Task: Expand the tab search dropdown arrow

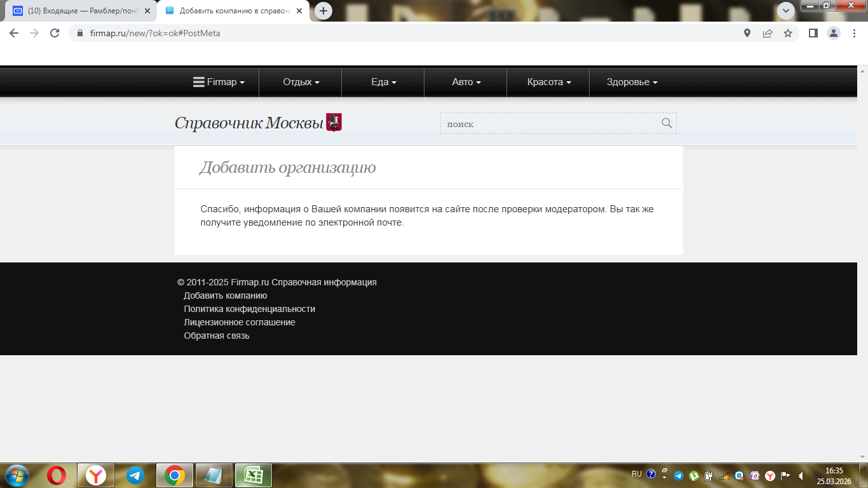Action: point(787,11)
